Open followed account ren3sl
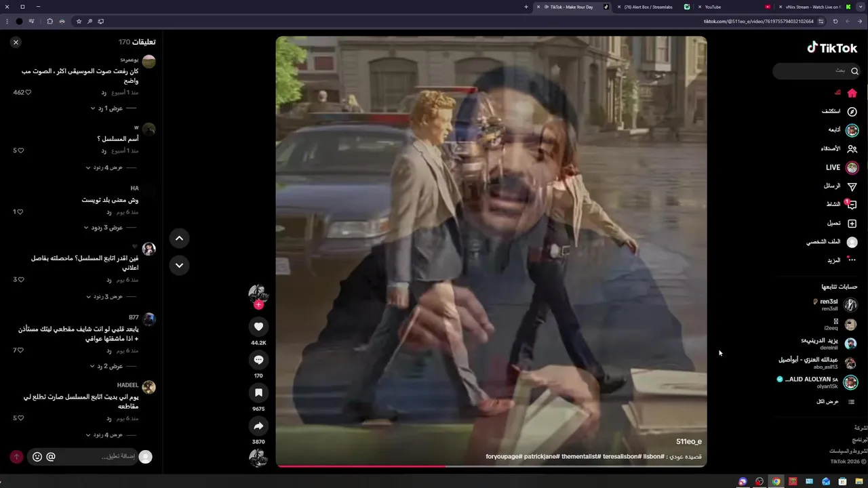Image resolution: width=868 pixels, height=488 pixels. pos(835,305)
